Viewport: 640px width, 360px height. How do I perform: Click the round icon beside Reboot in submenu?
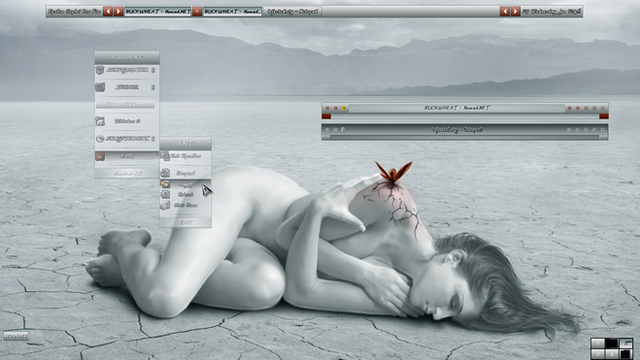coord(165,194)
